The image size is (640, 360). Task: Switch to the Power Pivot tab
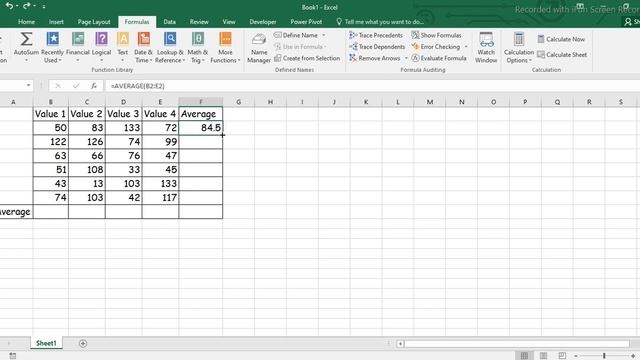pyautogui.click(x=306, y=22)
